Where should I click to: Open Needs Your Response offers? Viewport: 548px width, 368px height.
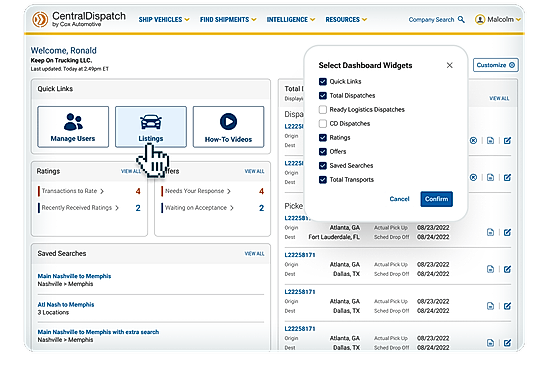(198, 191)
